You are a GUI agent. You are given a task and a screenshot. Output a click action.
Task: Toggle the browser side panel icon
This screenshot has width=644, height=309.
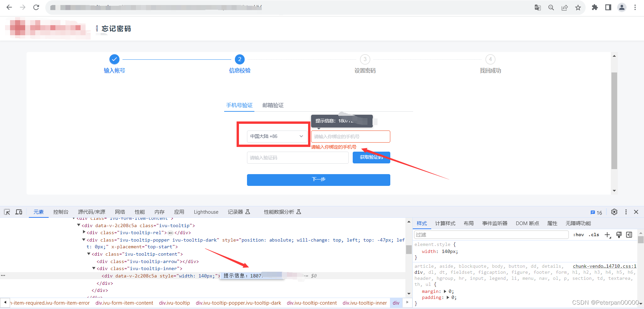(608, 7)
